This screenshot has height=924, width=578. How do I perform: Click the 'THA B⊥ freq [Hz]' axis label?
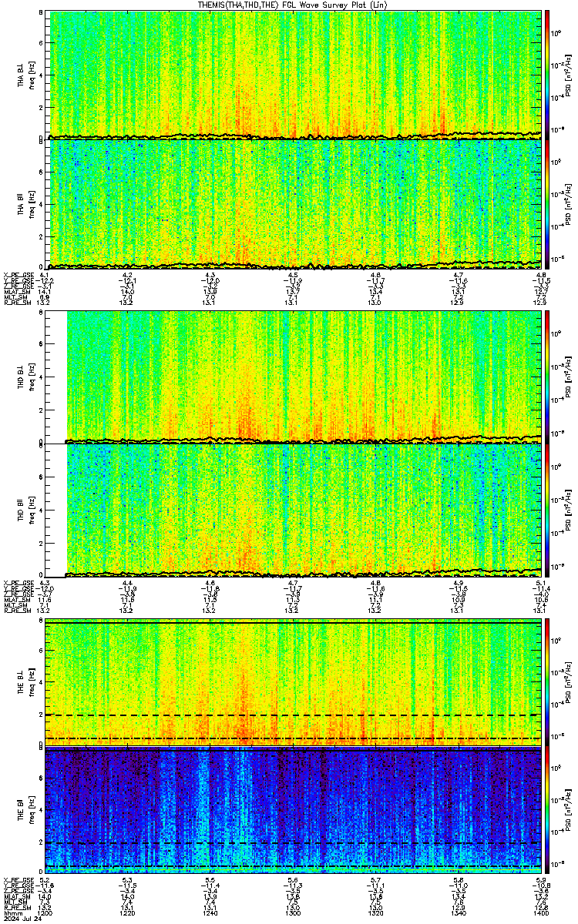click(26, 75)
